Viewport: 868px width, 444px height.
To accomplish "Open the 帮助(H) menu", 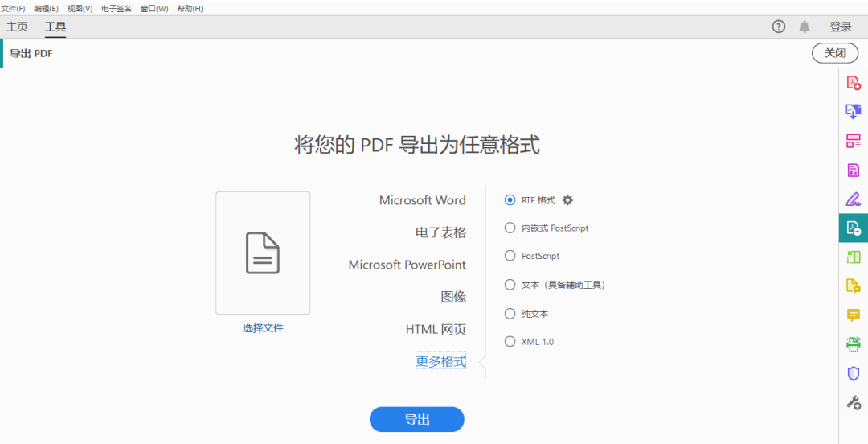I will (x=190, y=8).
